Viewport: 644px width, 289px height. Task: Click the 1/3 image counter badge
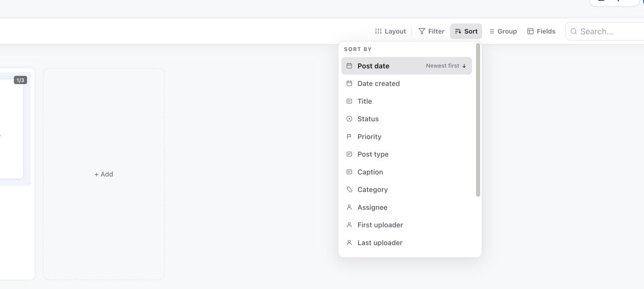20,80
